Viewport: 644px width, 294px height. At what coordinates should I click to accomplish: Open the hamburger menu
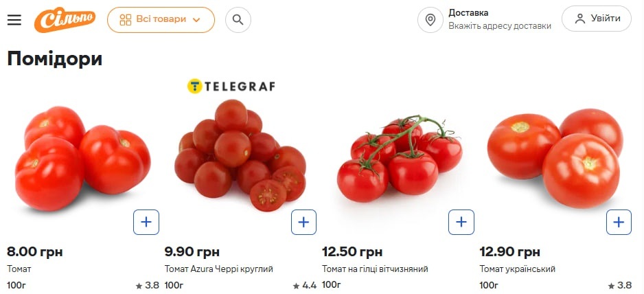14,19
